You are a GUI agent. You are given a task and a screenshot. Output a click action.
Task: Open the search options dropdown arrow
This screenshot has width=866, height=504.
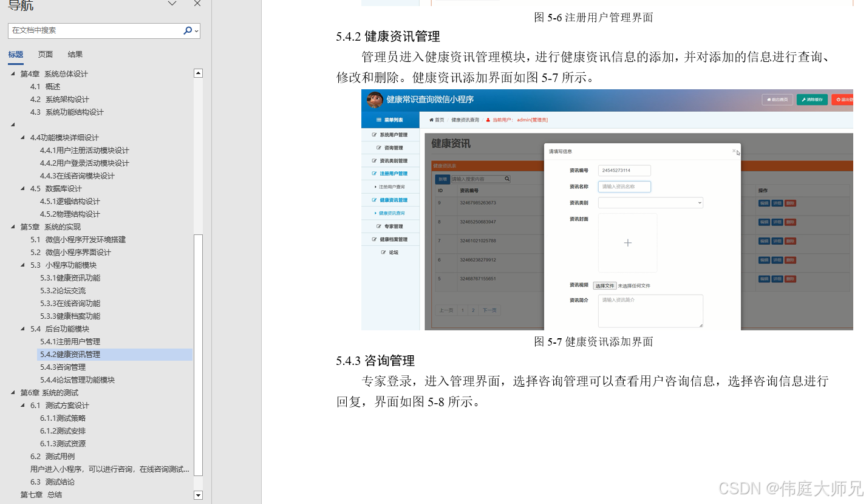tap(197, 31)
